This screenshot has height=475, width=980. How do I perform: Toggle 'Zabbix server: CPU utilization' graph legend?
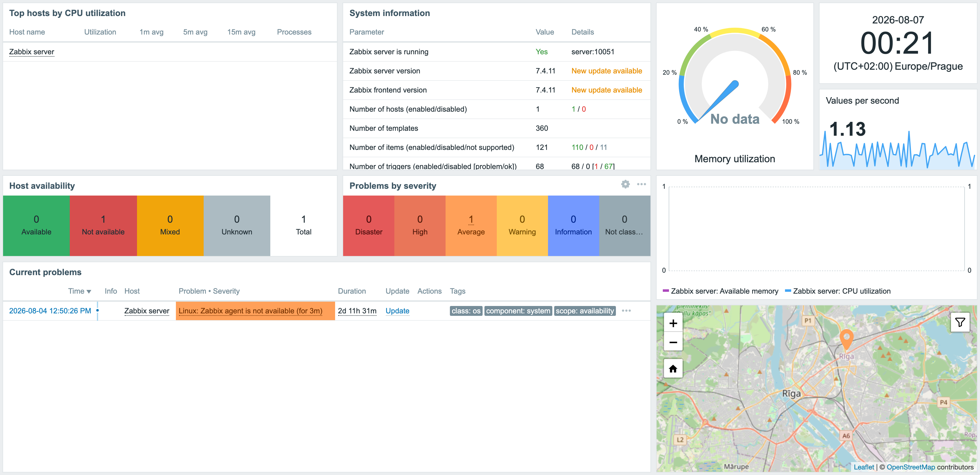837,291
